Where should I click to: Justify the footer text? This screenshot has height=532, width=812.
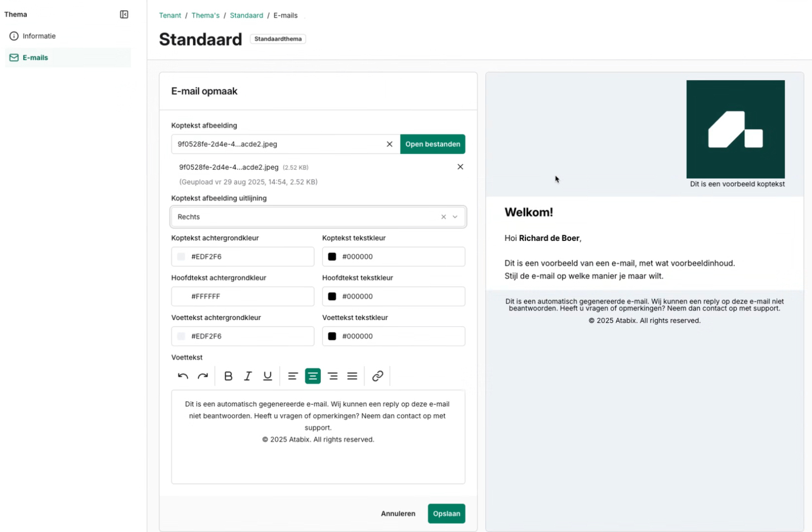point(352,376)
